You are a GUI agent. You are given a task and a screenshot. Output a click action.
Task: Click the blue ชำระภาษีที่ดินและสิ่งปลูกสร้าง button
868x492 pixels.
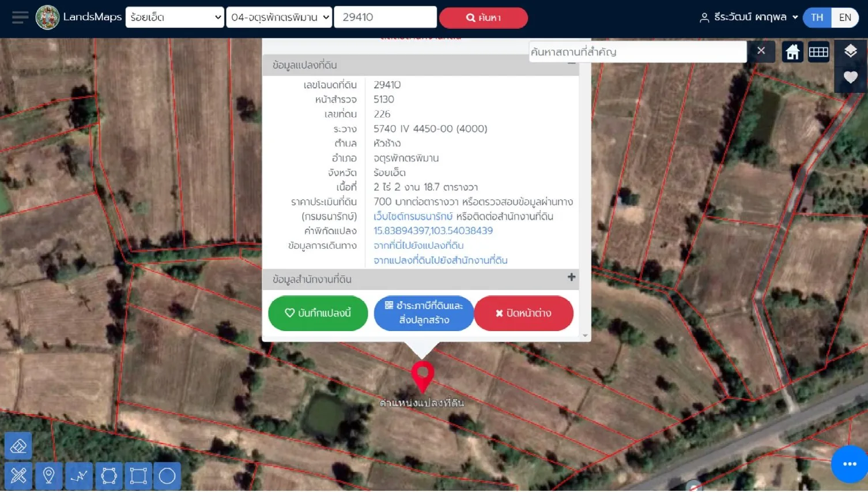click(424, 313)
